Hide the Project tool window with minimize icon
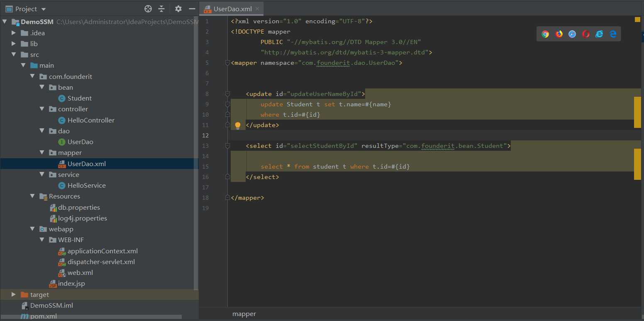The width and height of the screenshot is (644, 321). tap(192, 9)
